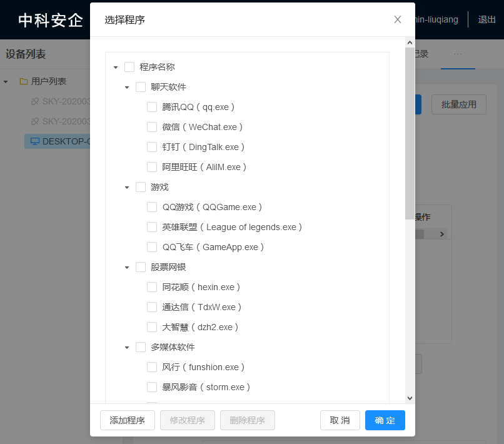Tick the 风行 (funshion.exe) checkbox
This screenshot has height=444, width=504.
click(152, 367)
